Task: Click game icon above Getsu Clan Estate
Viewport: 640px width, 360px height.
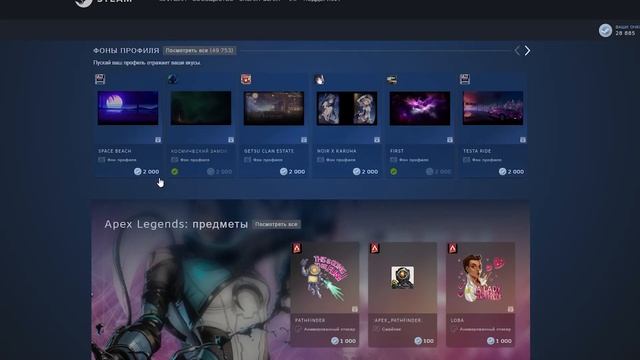Action: point(246,79)
